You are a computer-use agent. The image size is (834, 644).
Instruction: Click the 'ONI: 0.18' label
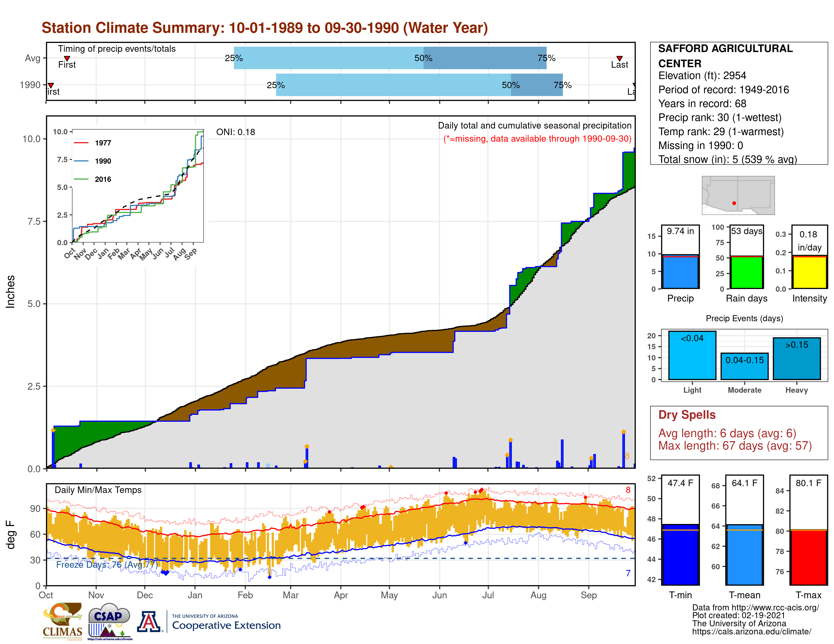pos(235,132)
